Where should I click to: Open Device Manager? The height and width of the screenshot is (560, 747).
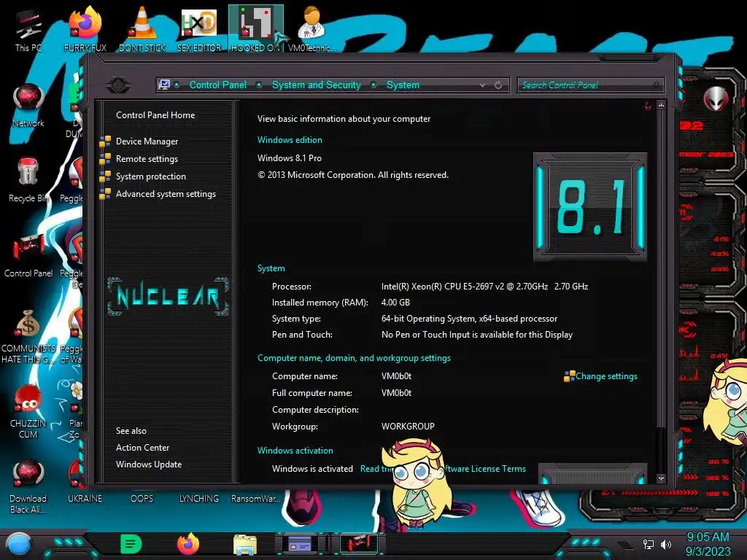147,141
